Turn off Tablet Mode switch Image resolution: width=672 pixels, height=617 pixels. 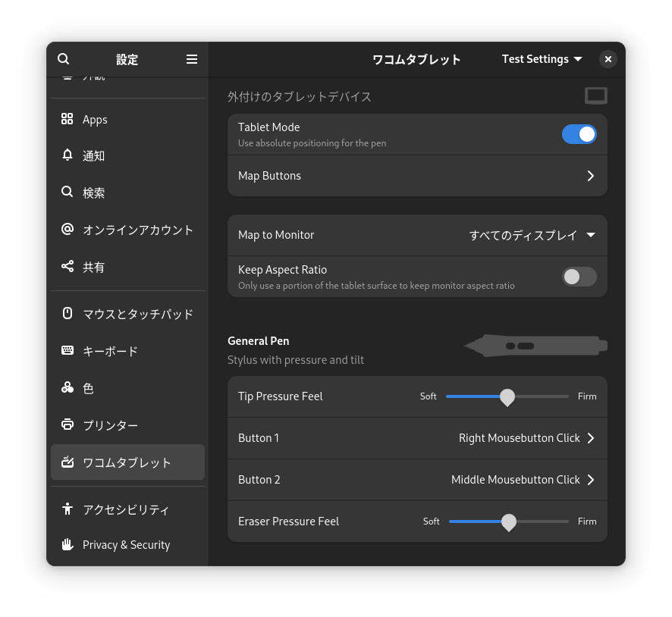[579, 134]
